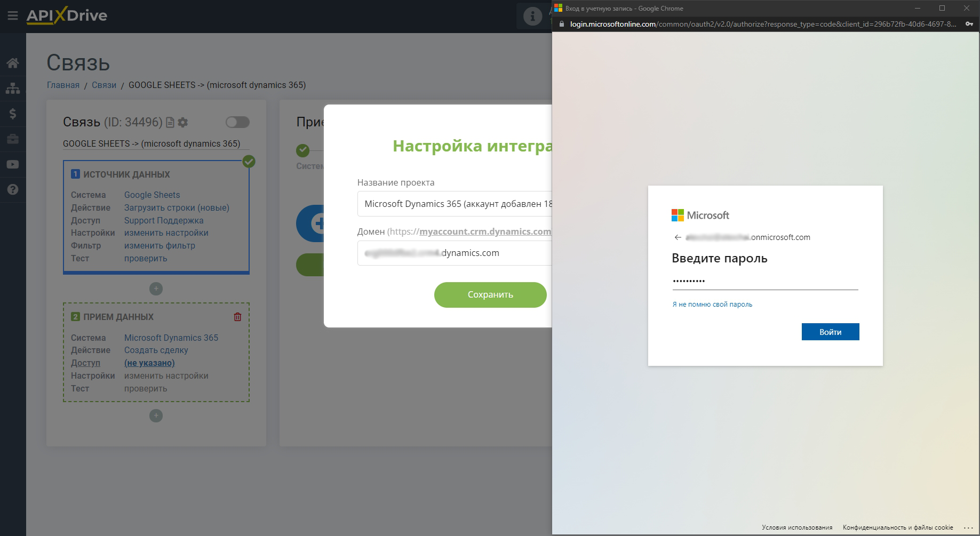Open the connection settings gear icon
Viewport: 980px width, 536px height.
(183, 123)
